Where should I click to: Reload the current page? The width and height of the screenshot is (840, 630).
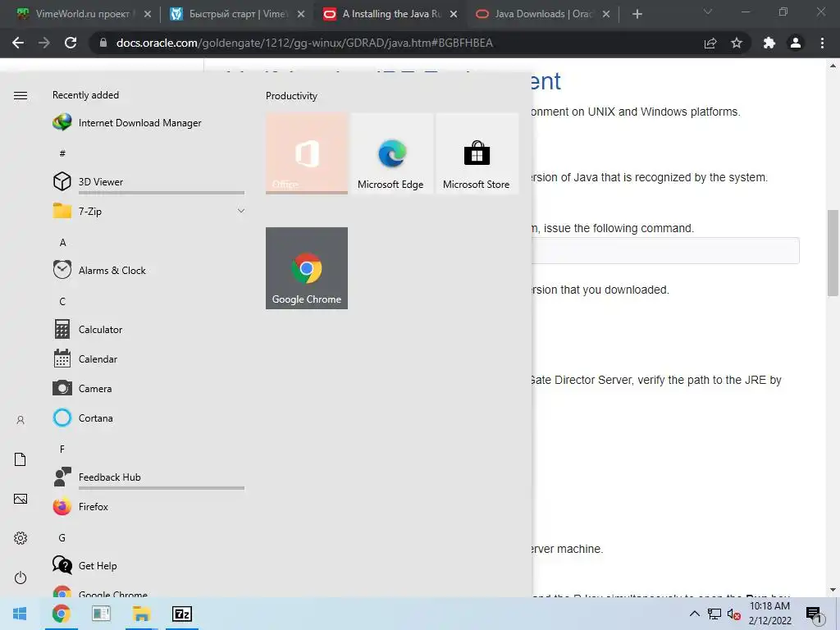pos(71,43)
